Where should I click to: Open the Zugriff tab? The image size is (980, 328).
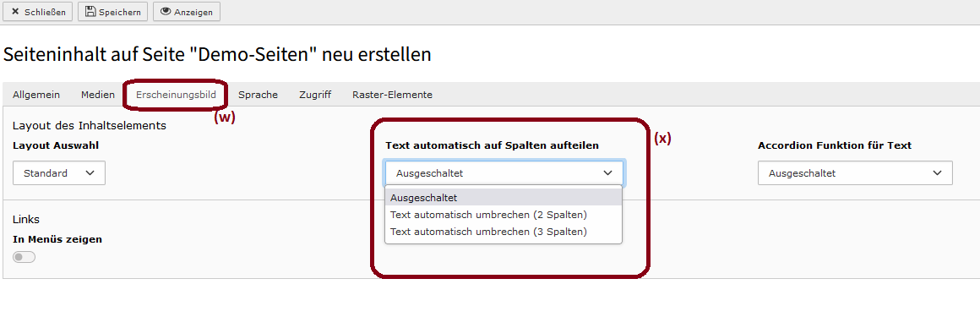point(315,96)
